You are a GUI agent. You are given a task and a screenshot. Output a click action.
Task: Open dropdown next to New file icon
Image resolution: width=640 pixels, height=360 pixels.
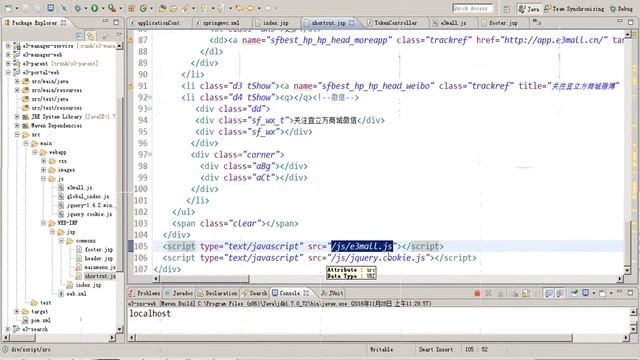[17, 8]
